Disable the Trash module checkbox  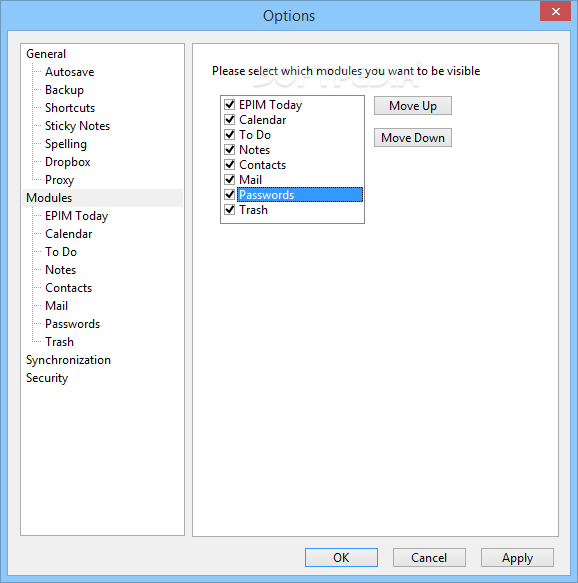[x=230, y=209]
